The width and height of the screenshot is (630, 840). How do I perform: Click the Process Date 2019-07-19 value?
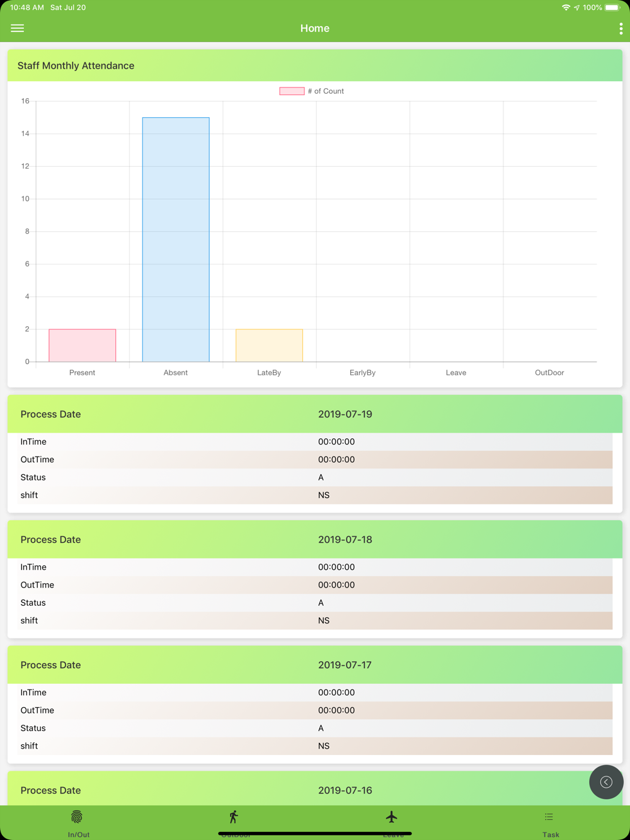[x=345, y=414]
